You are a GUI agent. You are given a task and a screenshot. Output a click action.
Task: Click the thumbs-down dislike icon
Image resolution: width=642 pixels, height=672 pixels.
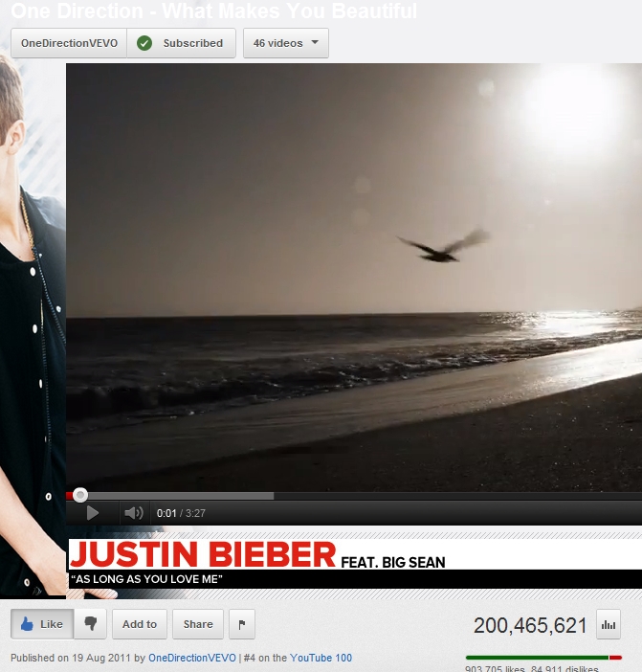pos(90,624)
